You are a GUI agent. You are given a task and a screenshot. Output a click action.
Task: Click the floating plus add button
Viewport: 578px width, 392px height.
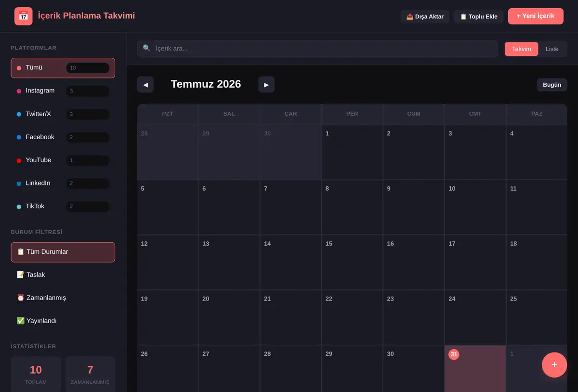click(554, 365)
